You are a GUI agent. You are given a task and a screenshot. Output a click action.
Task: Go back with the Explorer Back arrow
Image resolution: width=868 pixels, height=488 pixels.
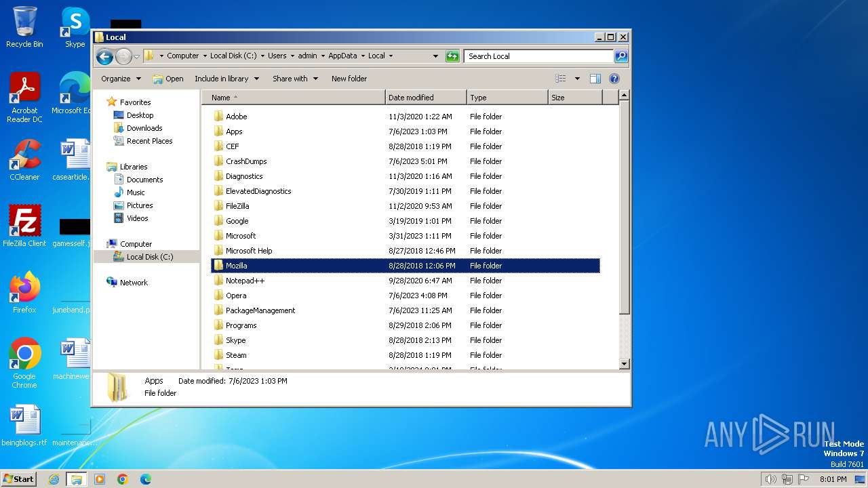[x=104, y=56]
